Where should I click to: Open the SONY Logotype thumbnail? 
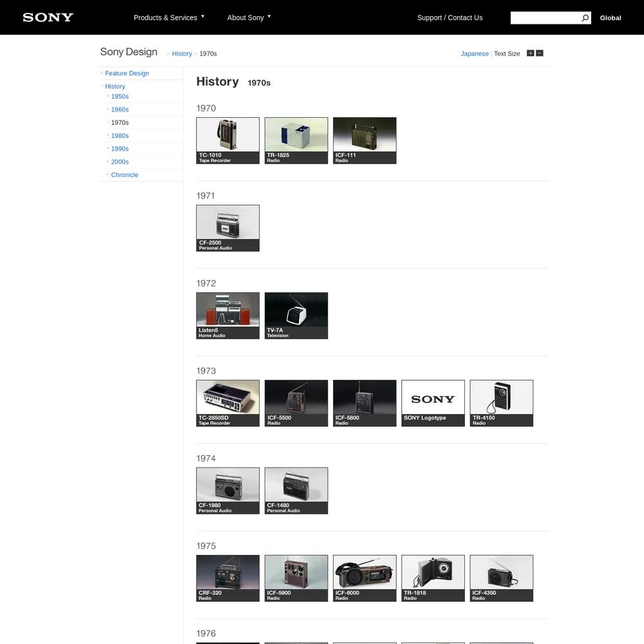coord(433,403)
